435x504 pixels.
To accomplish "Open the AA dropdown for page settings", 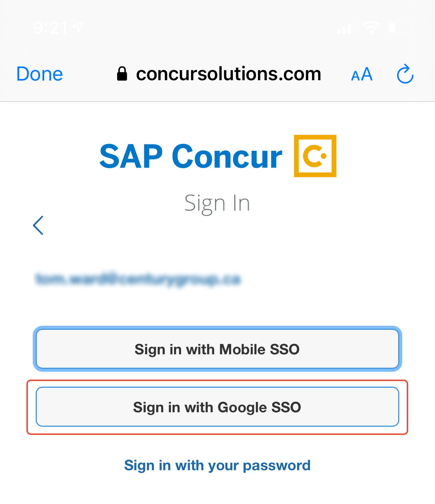I will coord(361,74).
